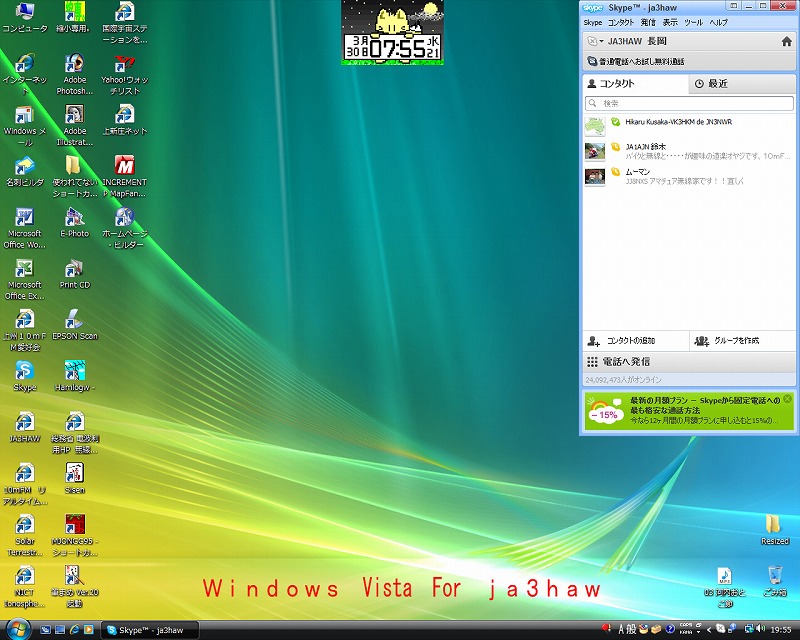Select contact Hikaru Kusaka-VK3HKM de JN3NWR
Image resolution: width=800 pixels, height=640 pixels.
(689, 126)
